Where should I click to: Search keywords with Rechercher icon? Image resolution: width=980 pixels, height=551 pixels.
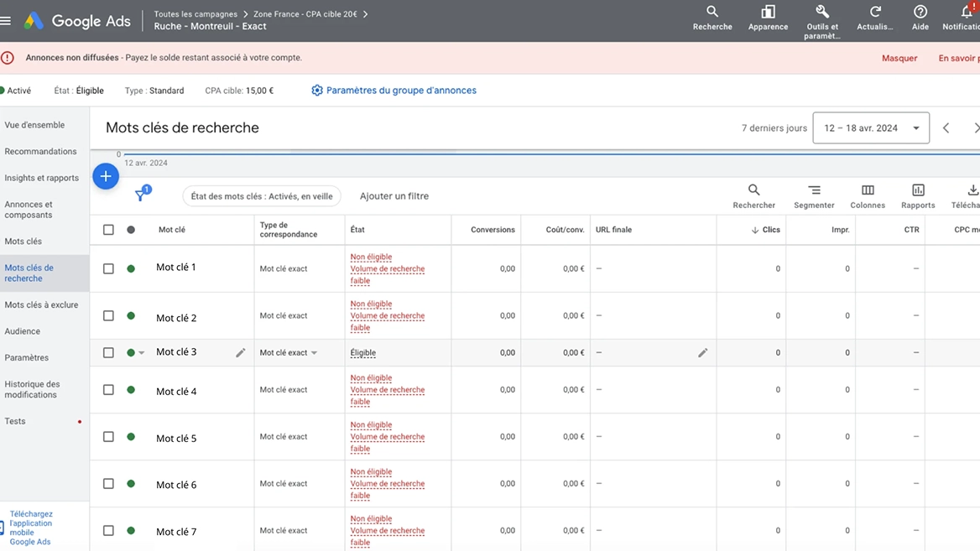click(753, 196)
